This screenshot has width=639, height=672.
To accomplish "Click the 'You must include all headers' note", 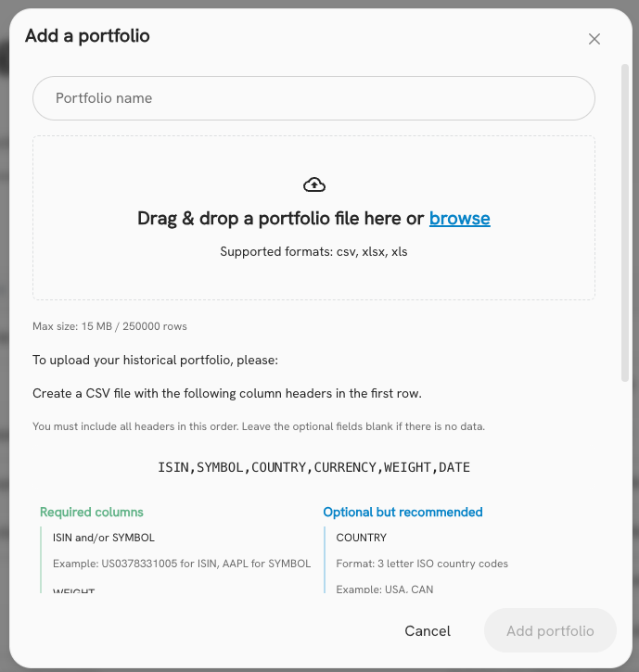I will tap(259, 426).
